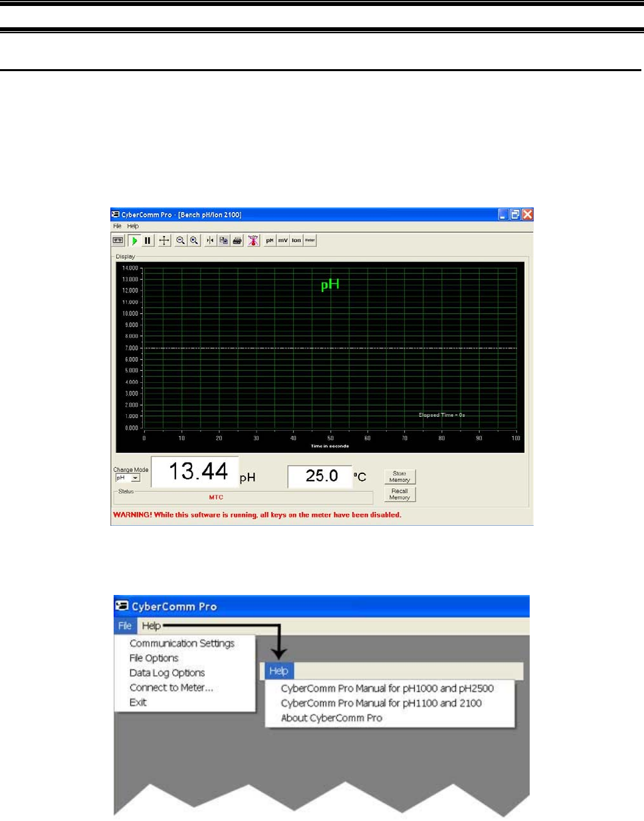This screenshot has width=644, height=821.
Task: Click the zoom out magnifier icon
Action: [180, 241]
